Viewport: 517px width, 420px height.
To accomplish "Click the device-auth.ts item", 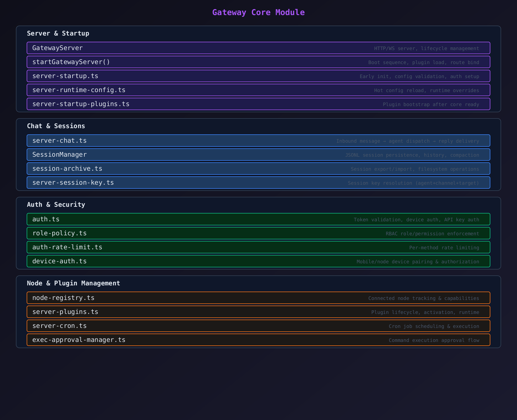I will (x=258, y=261).
